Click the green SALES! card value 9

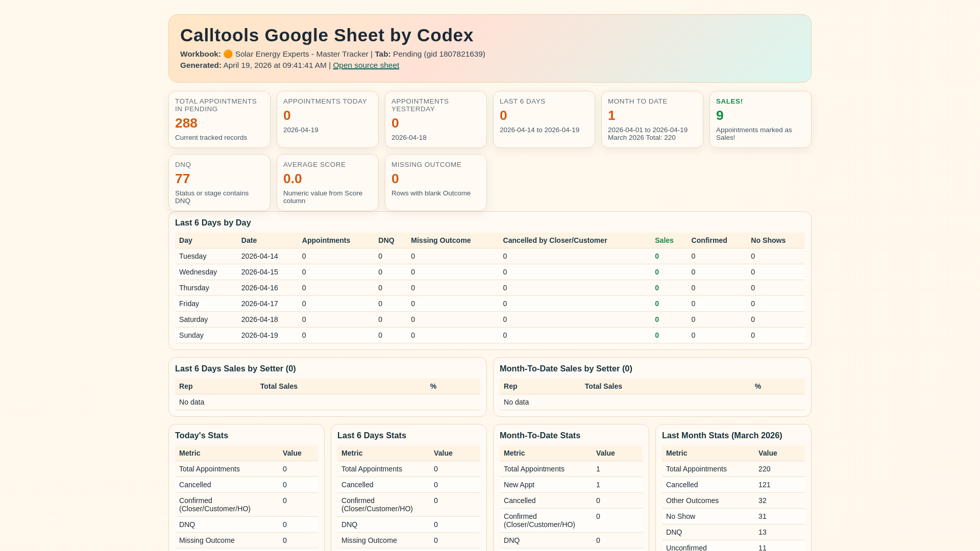(x=720, y=115)
